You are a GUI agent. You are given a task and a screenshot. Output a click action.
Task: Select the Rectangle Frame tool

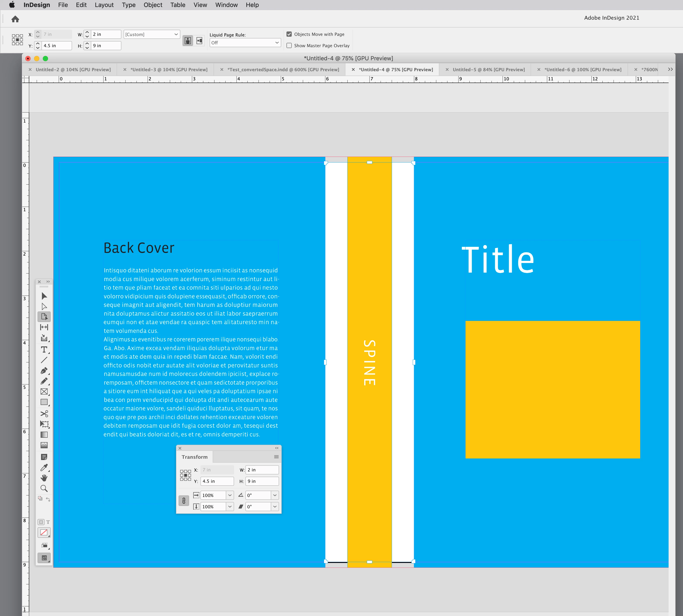tap(44, 392)
